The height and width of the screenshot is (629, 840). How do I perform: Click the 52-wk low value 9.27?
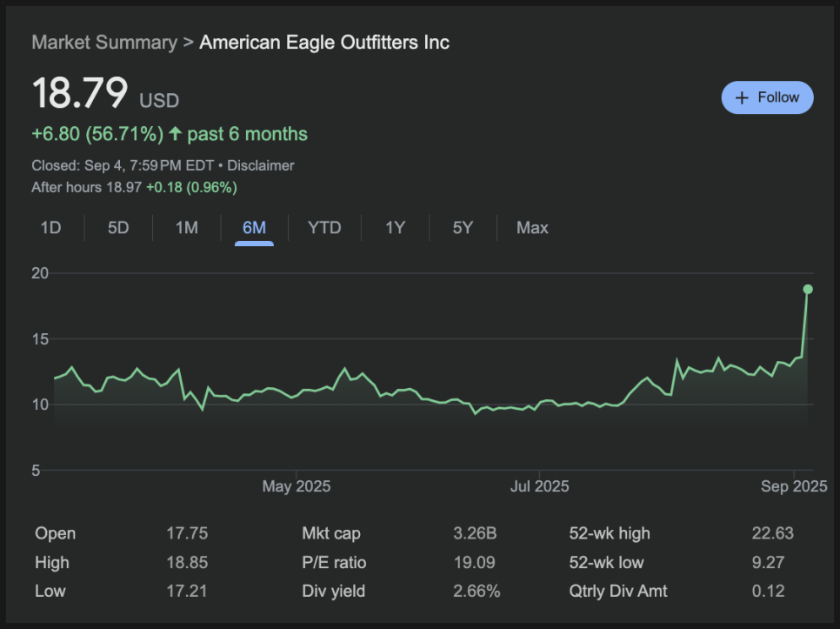coord(768,562)
